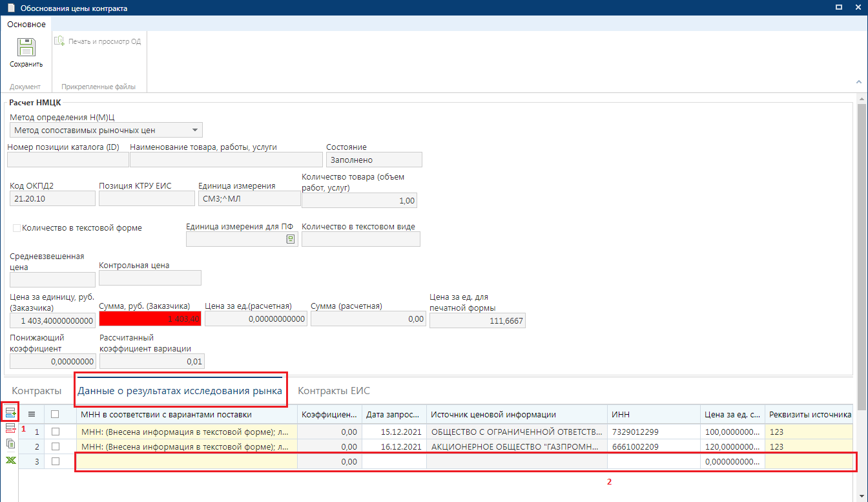Click the Контрольная цена field
868x502 pixels.
point(150,278)
